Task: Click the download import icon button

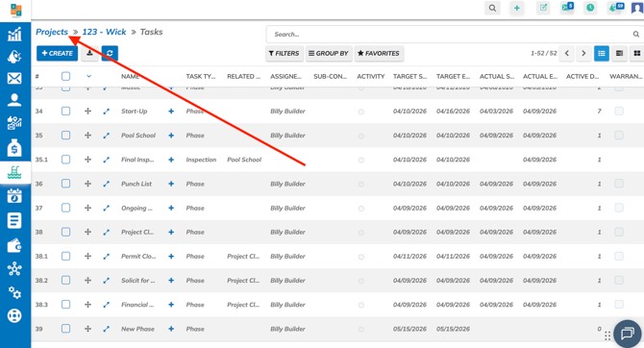Action: [89, 54]
